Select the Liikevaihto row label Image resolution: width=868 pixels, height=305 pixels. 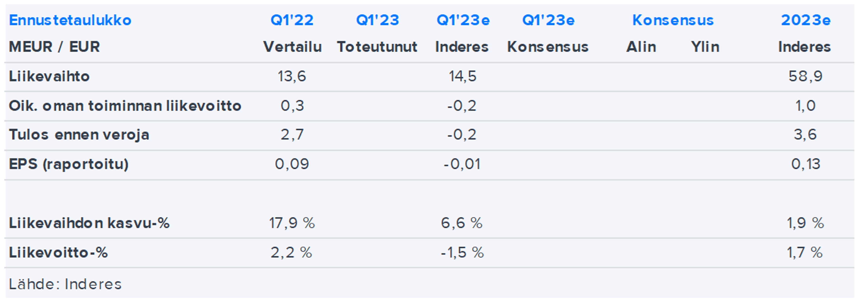[49, 76]
